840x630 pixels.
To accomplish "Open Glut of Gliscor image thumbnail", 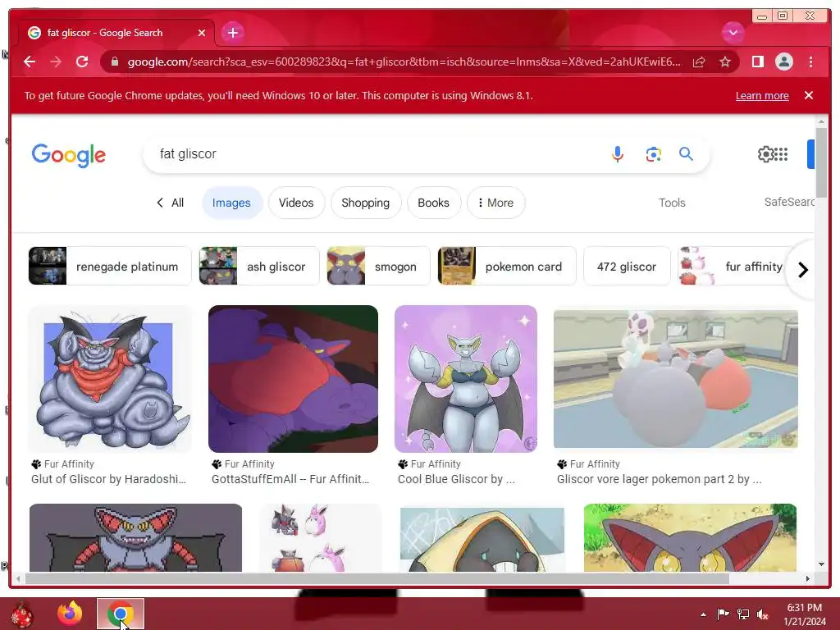I will (110, 379).
